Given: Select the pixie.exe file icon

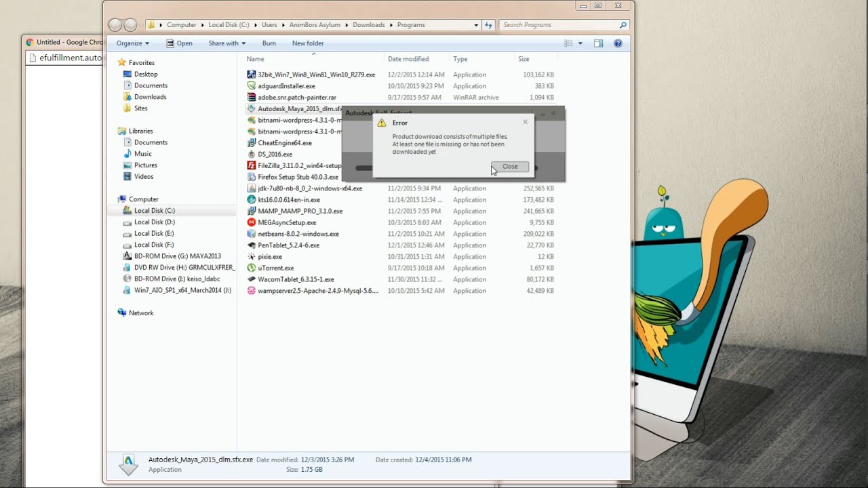Looking at the screenshot, I should (252, 257).
